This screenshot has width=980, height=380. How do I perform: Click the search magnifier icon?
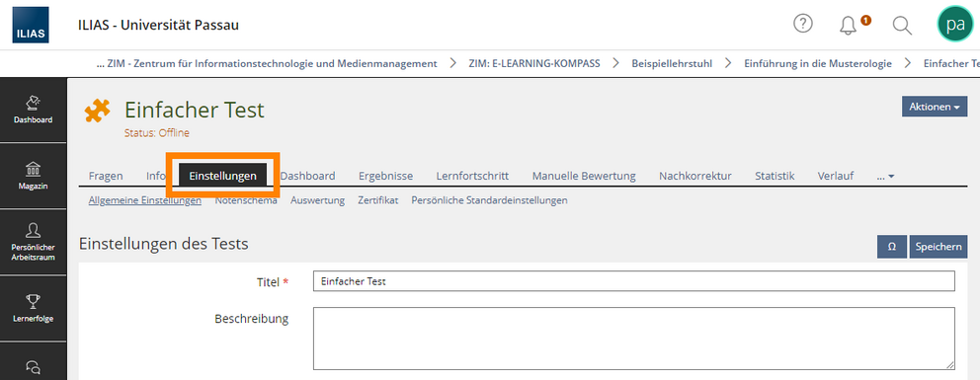click(x=902, y=25)
